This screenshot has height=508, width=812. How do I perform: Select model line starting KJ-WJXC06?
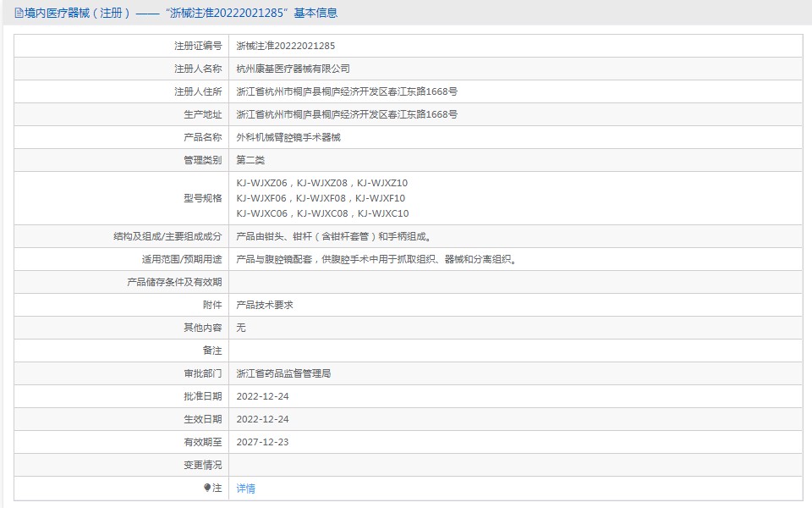322,213
